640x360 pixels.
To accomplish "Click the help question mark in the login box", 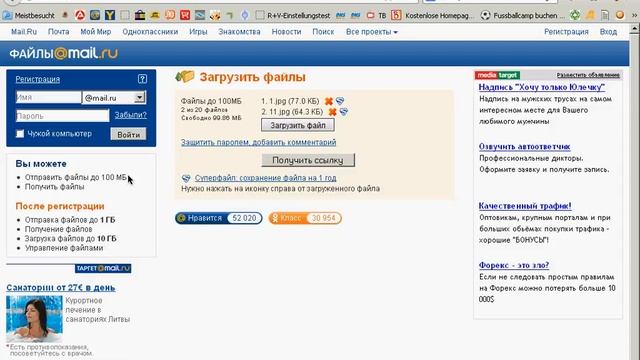I will point(142,79).
